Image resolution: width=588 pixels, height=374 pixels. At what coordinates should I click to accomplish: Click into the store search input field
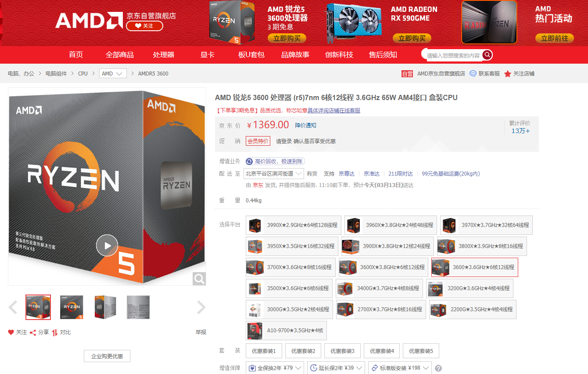pyautogui.click(x=453, y=55)
